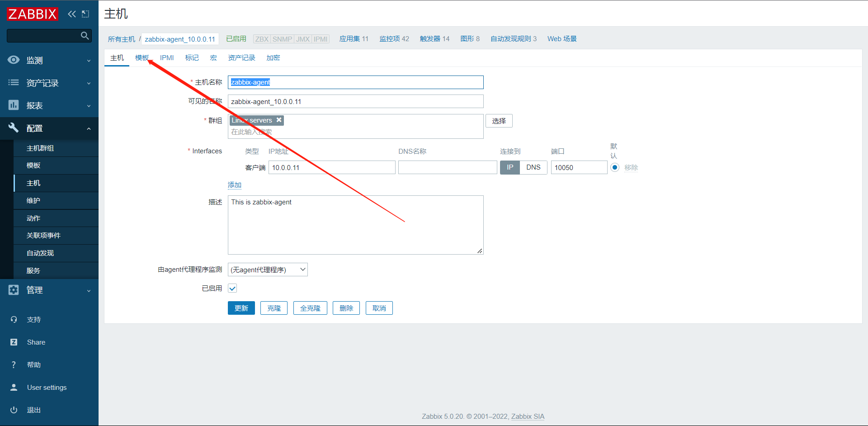Click the eye icon for 监测
The image size is (868, 426).
point(14,60)
